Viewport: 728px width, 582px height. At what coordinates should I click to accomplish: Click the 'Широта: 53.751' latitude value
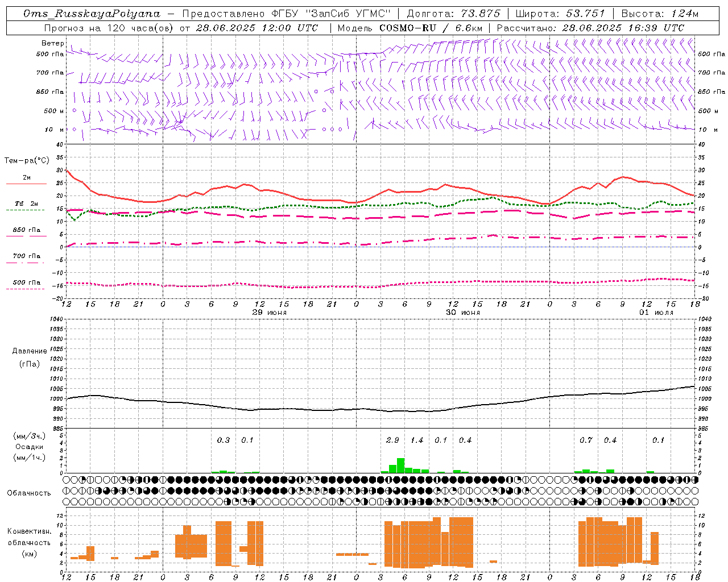click(560, 14)
